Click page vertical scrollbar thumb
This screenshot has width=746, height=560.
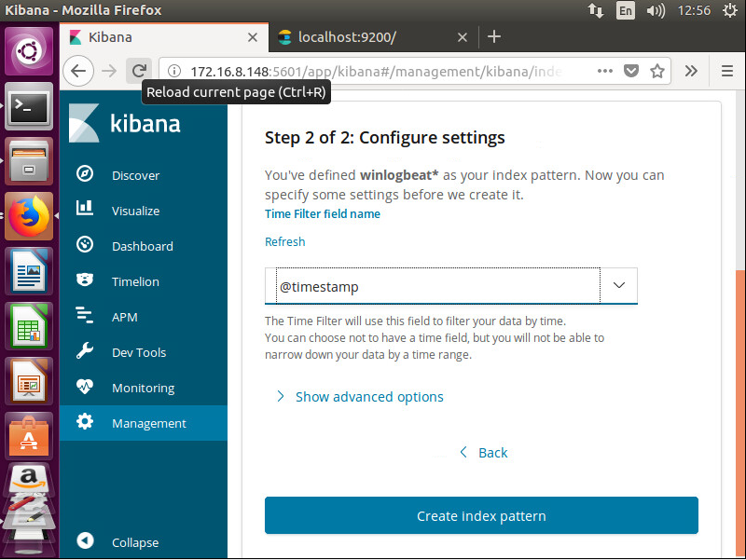[740, 413]
